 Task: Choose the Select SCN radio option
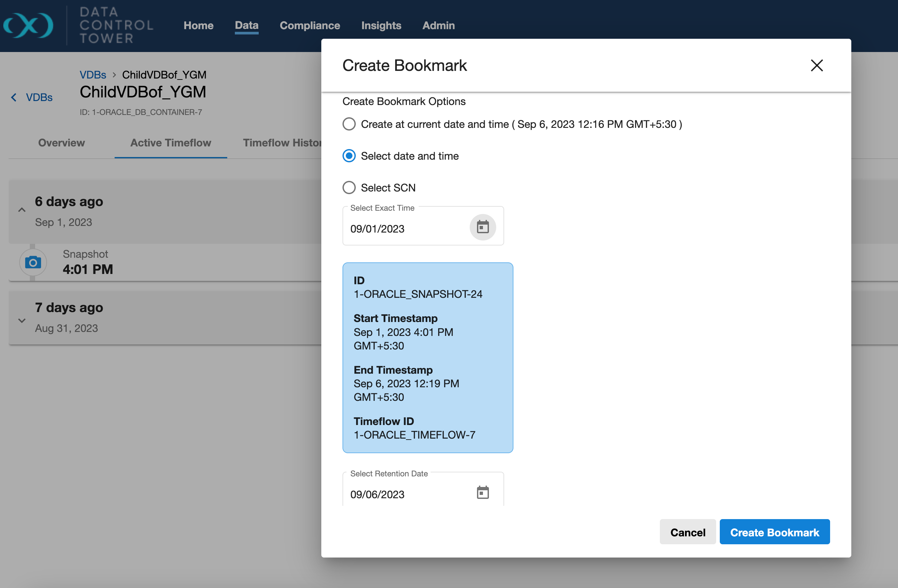point(349,187)
